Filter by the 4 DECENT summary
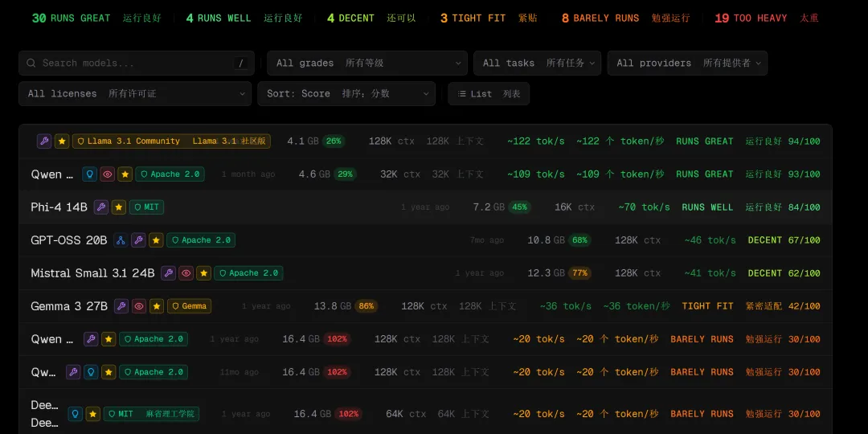The width and height of the screenshot is (868, 434). (371, 18)
